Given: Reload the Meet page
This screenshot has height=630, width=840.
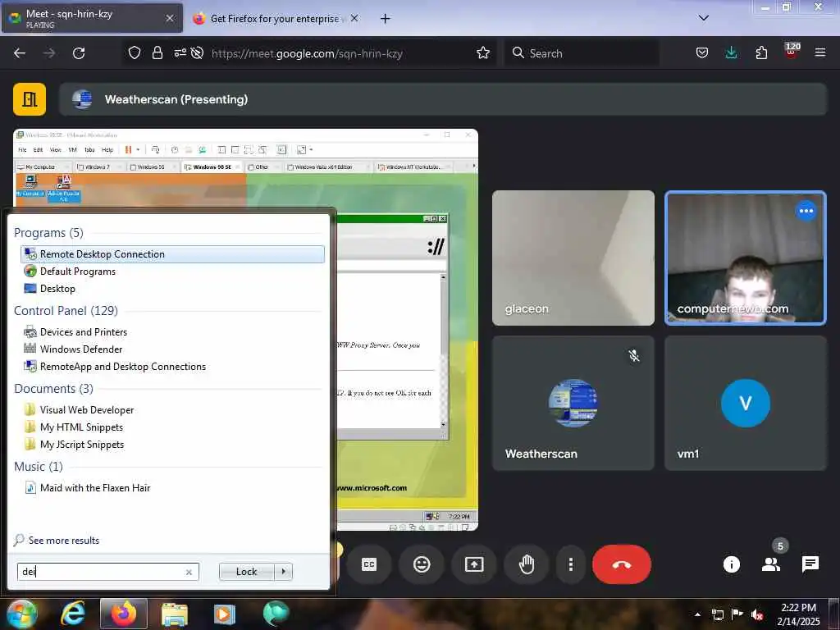Looking at the screenshot, I should click(79, 53).
